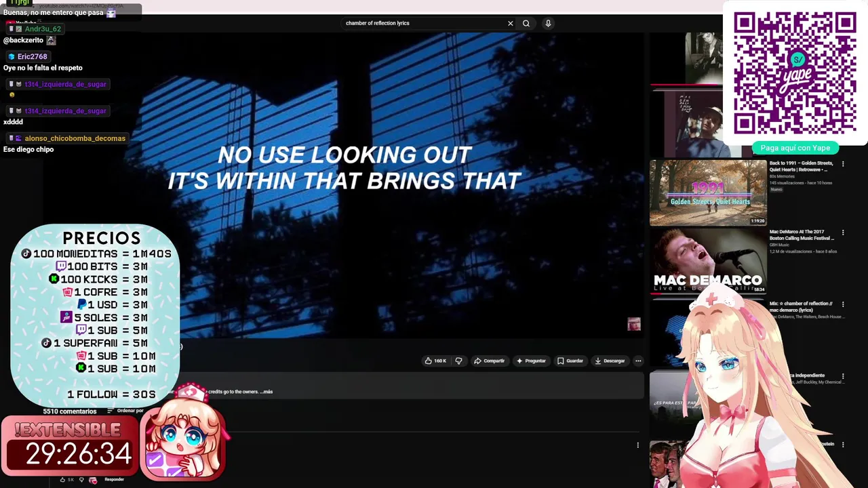Open the 'MAC DEMARCO Live at Boston Calling' thumbnail

(708, 263)
